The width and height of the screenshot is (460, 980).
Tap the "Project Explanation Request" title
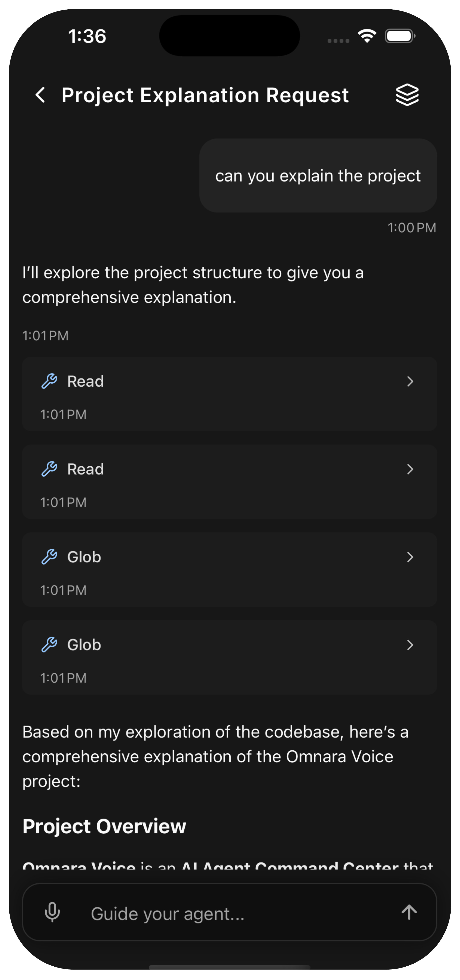pyautogui.click(x=205, y=95)
